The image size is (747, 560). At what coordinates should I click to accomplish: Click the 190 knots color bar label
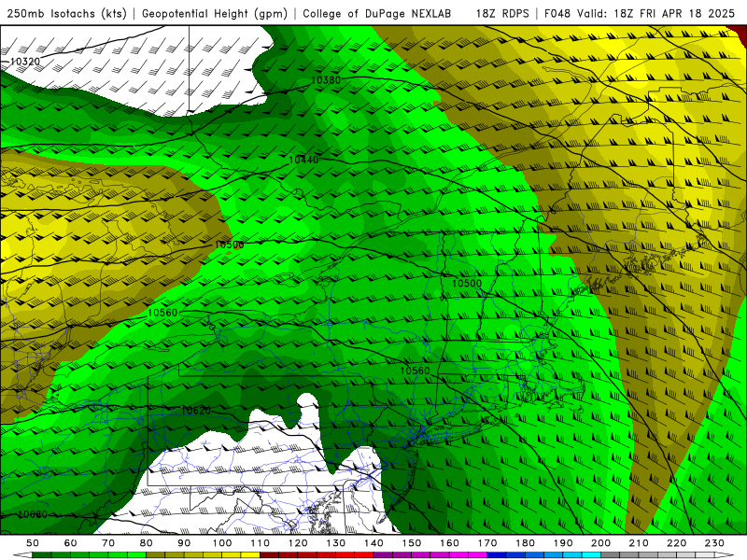click(563, 543)
